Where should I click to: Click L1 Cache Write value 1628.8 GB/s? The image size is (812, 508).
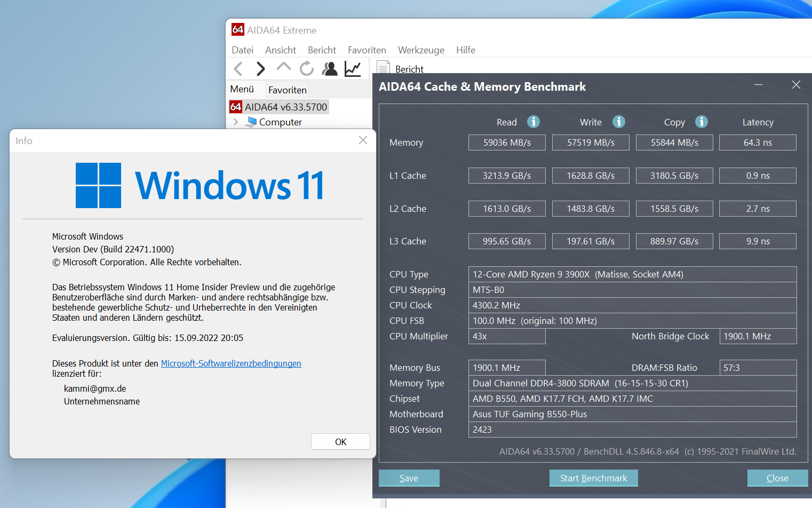(x=591, y=176)
